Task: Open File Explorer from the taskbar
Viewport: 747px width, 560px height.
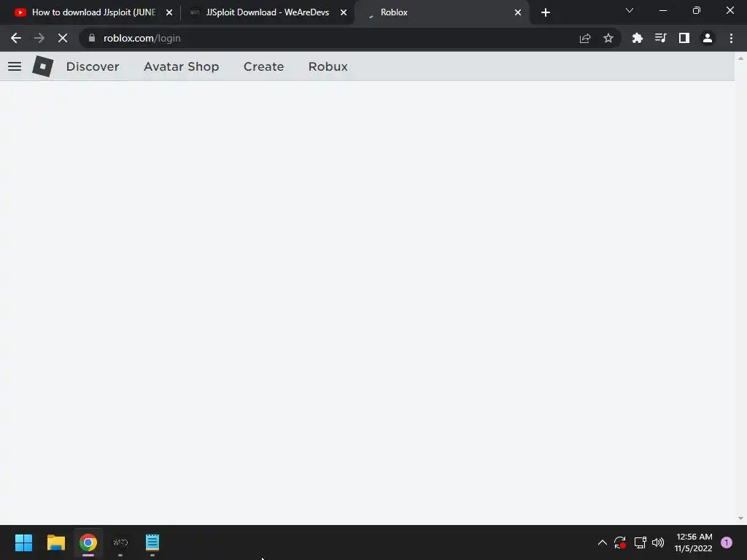Action: (x=55, y=542)
